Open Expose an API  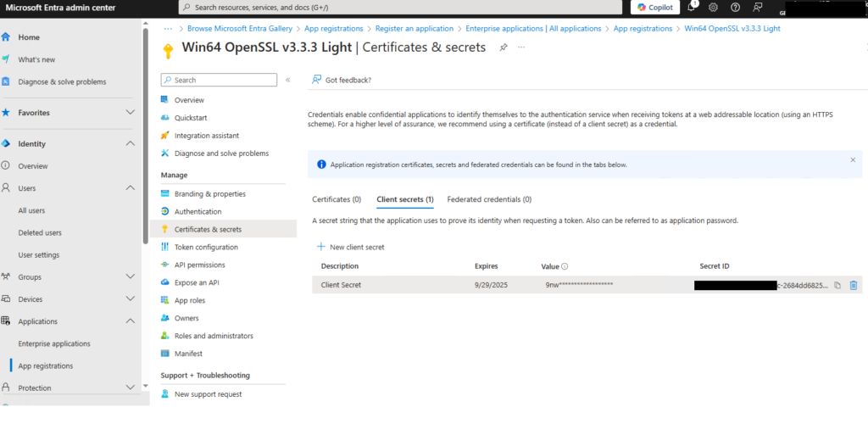197,282
